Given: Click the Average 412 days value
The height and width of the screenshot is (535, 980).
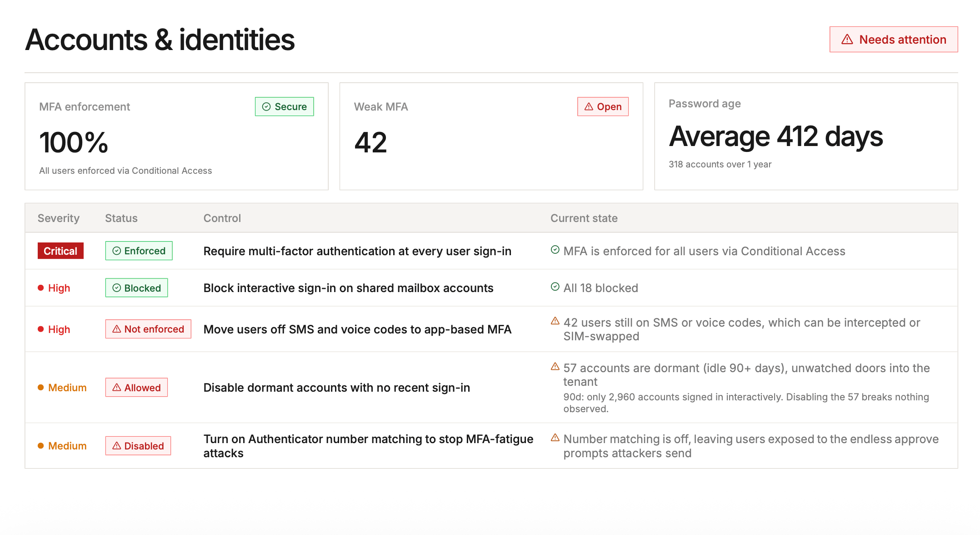Looking at the screenshot, I should pyautogui.click(x=776, y=136).
